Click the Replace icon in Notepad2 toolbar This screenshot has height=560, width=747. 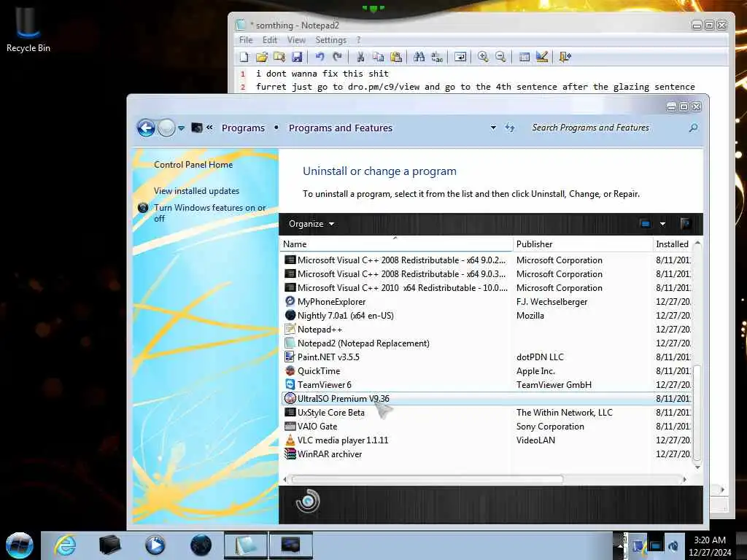(437, 57)
